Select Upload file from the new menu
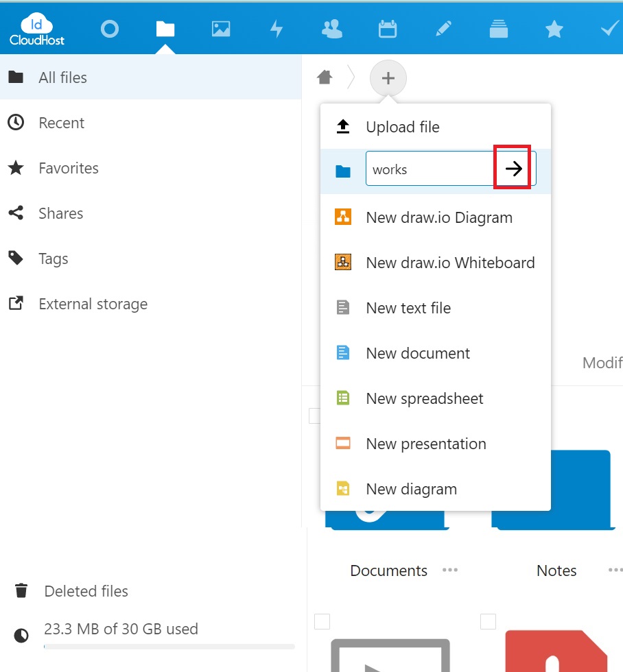Screen dimensions: 623x672 click(403, 127)
